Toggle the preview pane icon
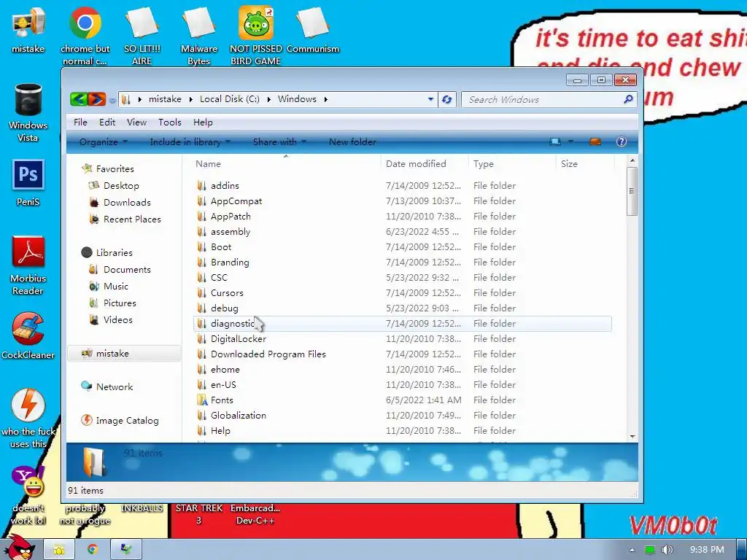 (x=595, y=142)
